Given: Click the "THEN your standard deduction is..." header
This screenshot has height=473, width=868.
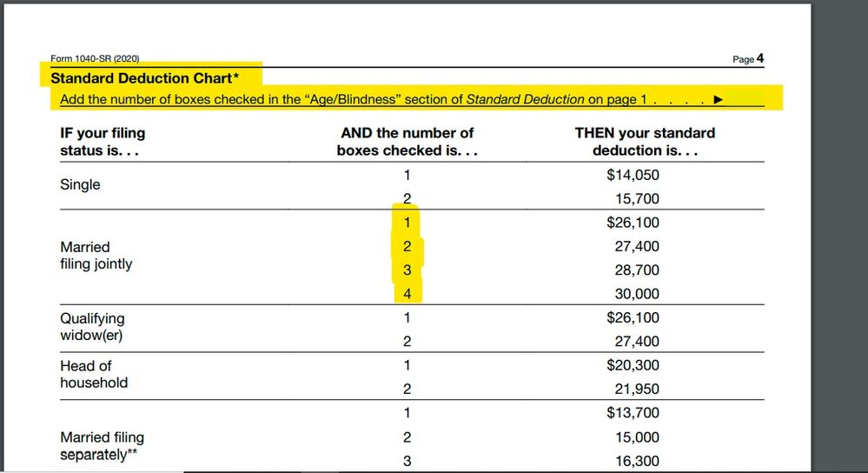Looking at the screenshot, I should point(645,141).
